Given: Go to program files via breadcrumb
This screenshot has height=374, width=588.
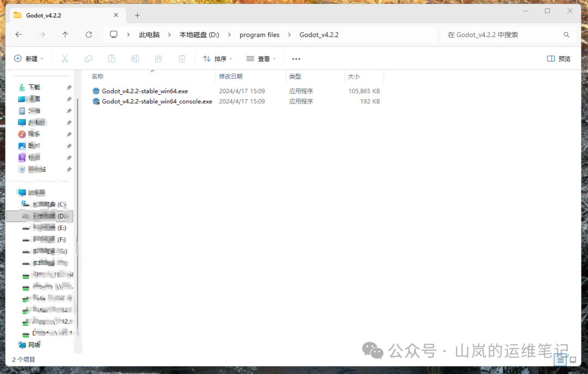Looking at the screenshot, I should pyautogui.click(x=260, y=34).
